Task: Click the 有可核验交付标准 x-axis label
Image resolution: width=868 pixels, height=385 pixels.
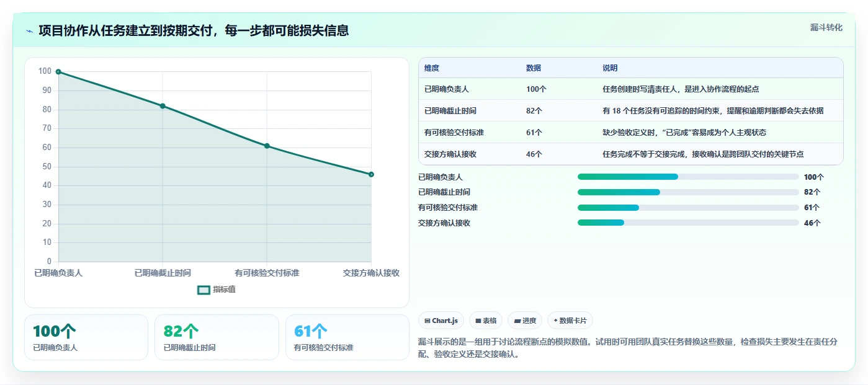Action: [x=267, y=273]
